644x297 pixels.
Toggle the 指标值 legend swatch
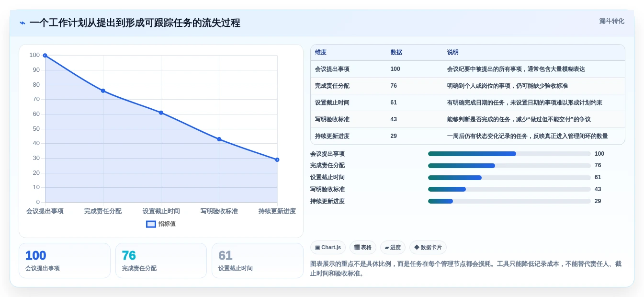(151, 224)
